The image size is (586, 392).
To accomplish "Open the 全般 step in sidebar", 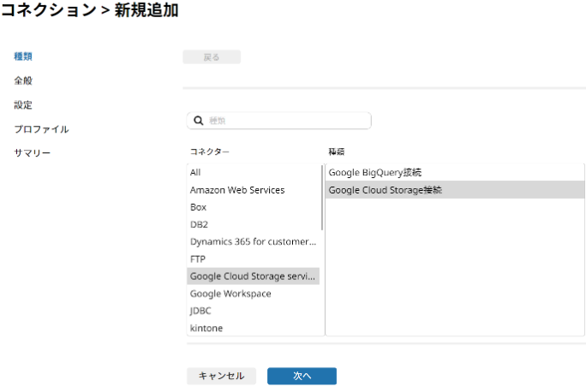I will click(x=23, y=80).
